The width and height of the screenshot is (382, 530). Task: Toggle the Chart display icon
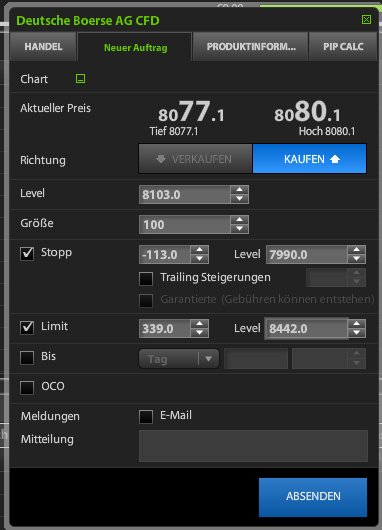coord(80,79)
